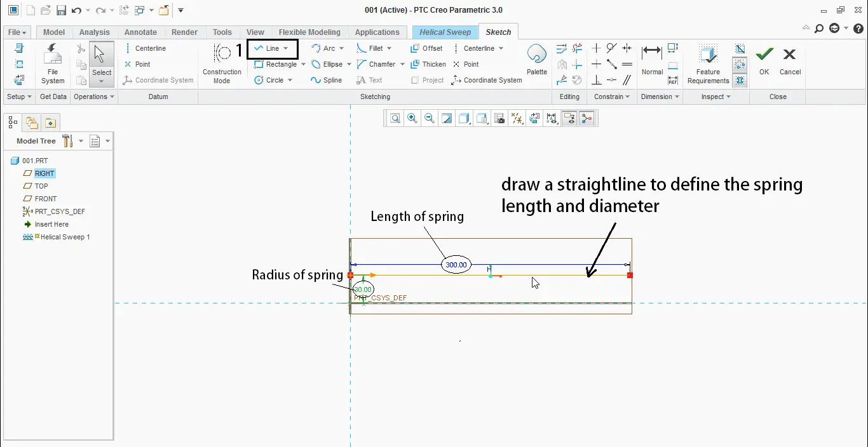Open the Analysis ribbon tab
868x447 pixels.
(95, 32)
